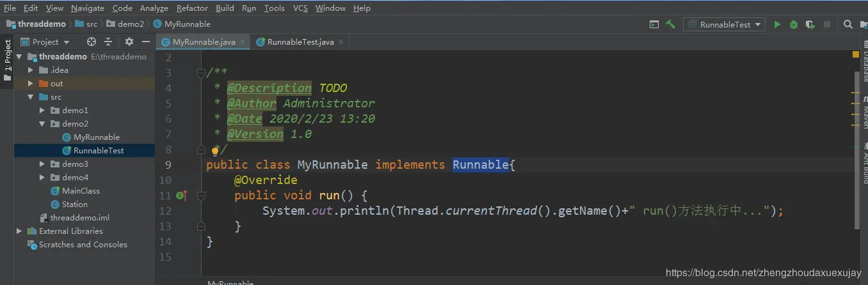Click the @Override annotation text
This screenshot has height=285, width=868.
click(x=266, y=180)
